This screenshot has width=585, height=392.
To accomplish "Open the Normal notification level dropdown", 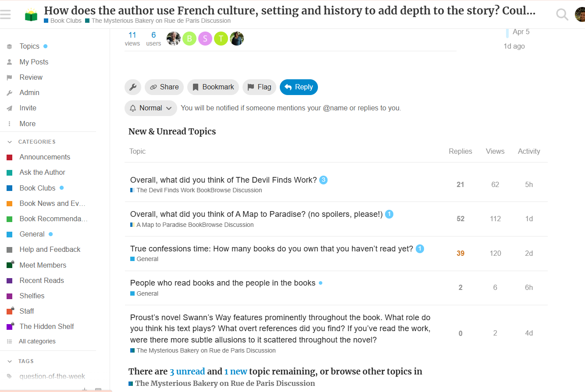I will pyautogui.click(x=151, y=108).
